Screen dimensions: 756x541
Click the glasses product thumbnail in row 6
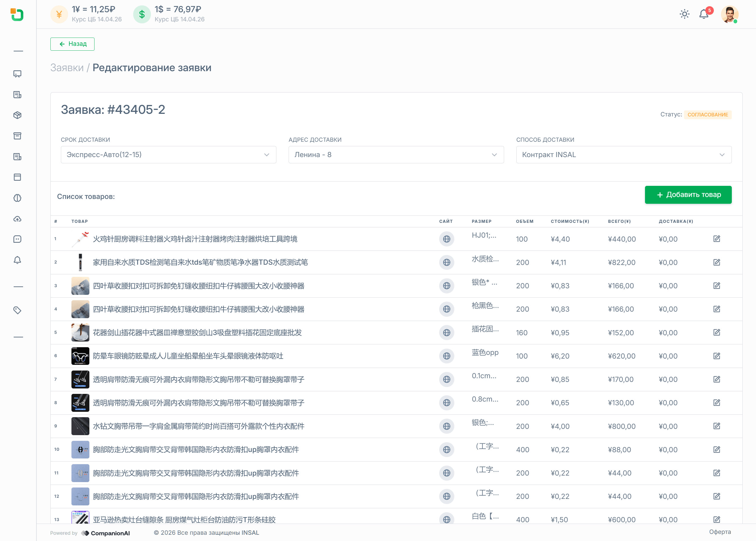click(80, 356)
